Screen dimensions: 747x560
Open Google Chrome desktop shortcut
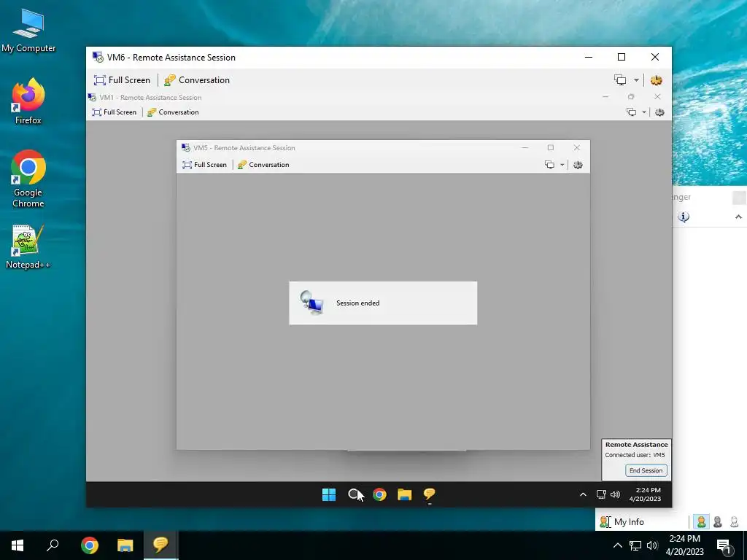(x=28, y=179)
